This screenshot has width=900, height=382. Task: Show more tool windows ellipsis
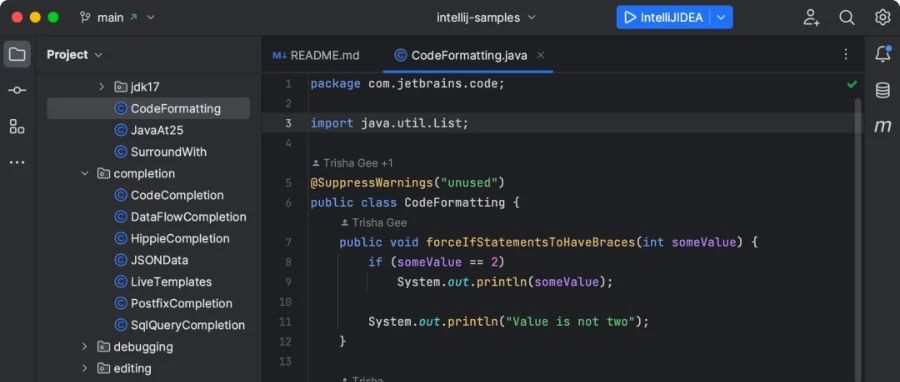(x=17, y=162)
